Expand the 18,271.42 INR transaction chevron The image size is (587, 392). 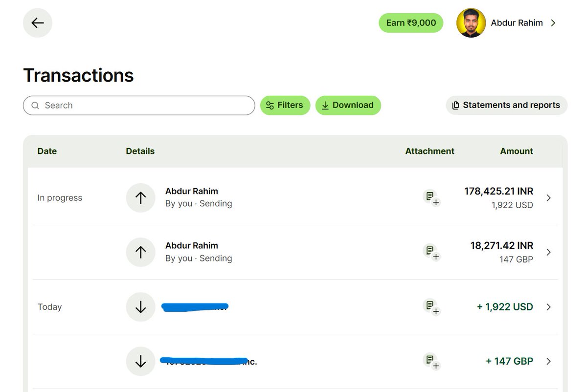pyautogui.click(x=548, y=252)
